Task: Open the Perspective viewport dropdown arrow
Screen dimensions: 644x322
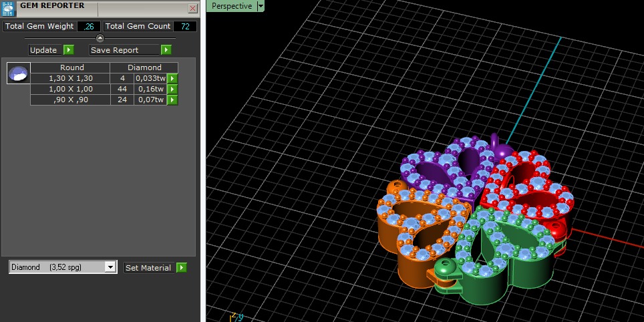Action: click(261, 6)
